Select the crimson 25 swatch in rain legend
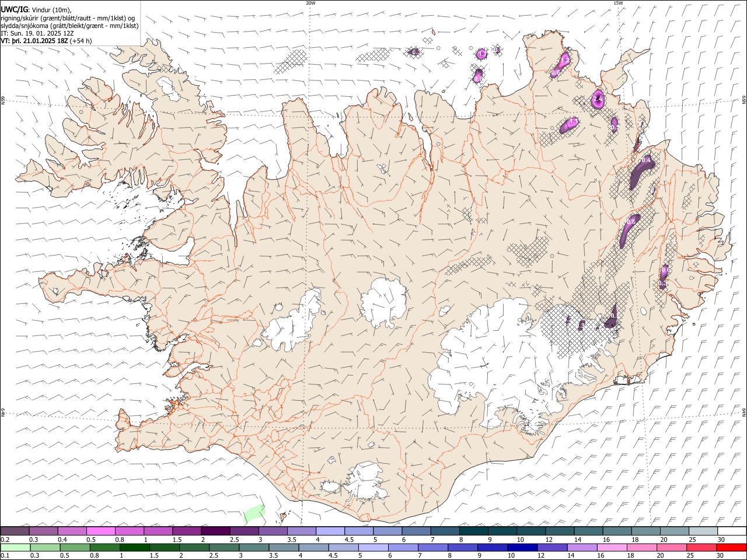The height and width of the screenshot is (560, 747). click(701, 547)
